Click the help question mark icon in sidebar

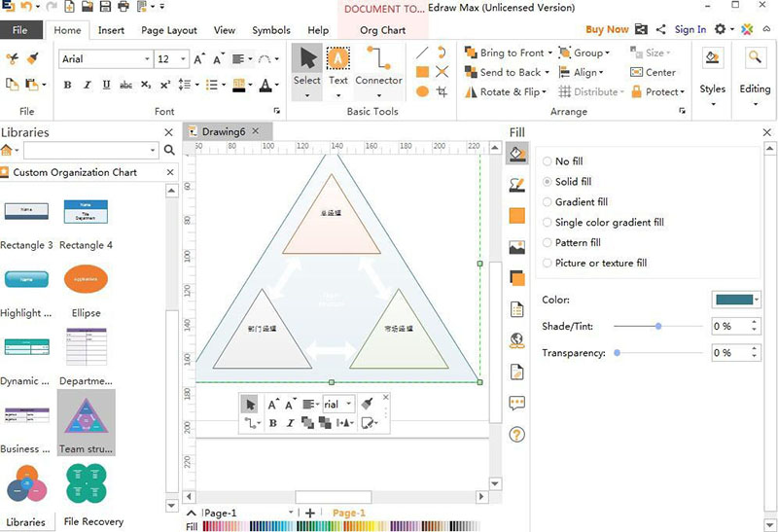pyautogui.click(x=517, y=435)
